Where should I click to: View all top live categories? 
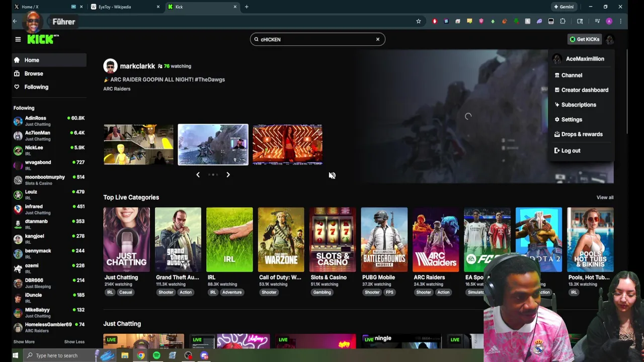[x=605, y=198]
